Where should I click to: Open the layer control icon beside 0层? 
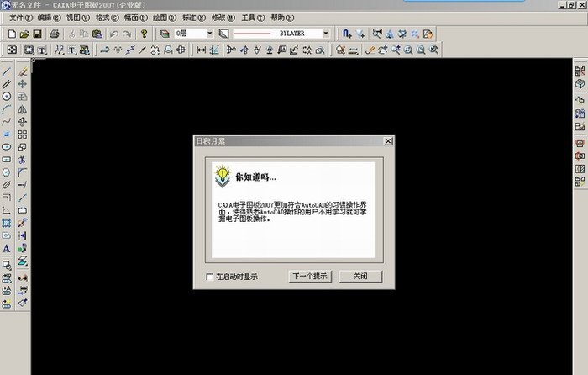click(x=165, y=34)
